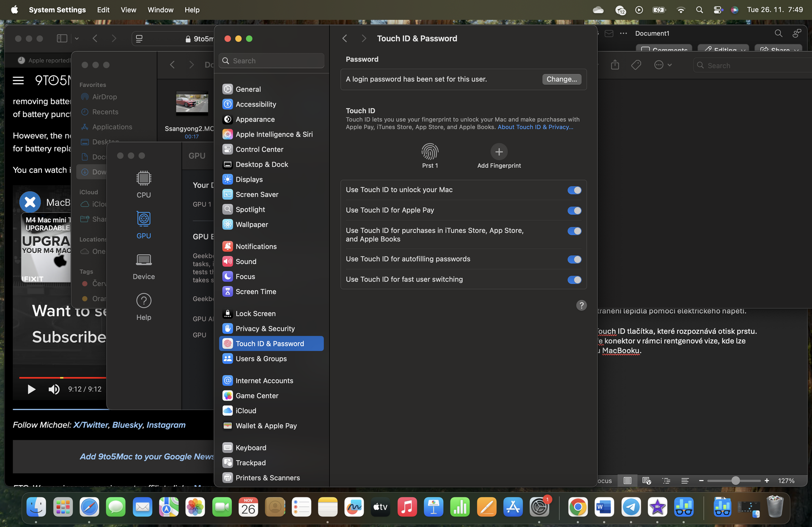Open the View menu
This screenshot has height=527, width=812.
pos(128,9)
